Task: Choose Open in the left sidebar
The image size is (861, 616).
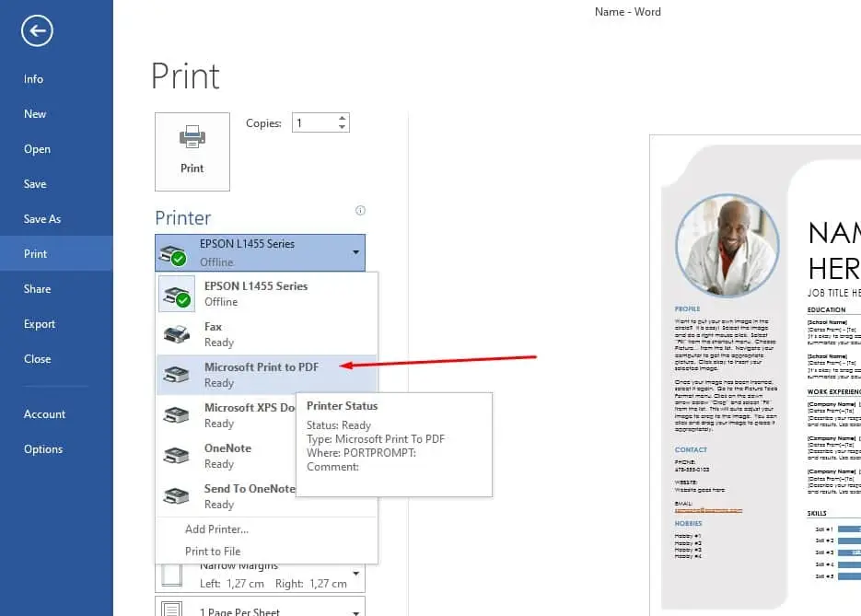Action: [37, 149]
